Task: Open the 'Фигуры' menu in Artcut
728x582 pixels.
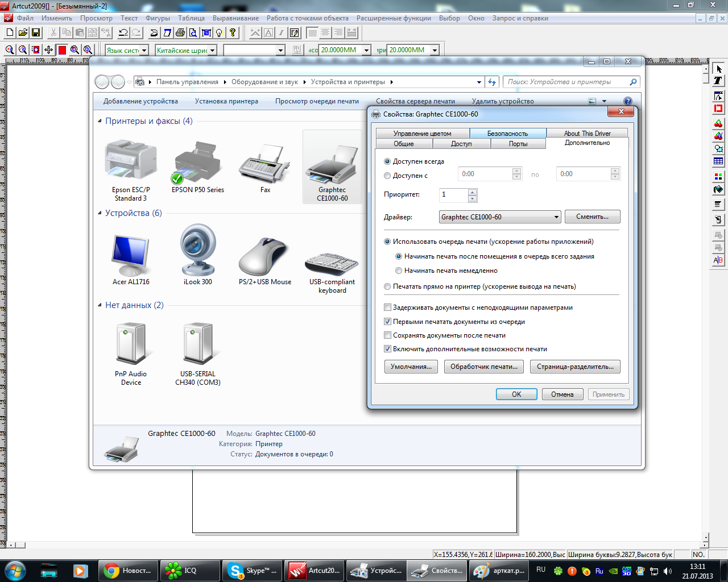Action: (158, 18)
